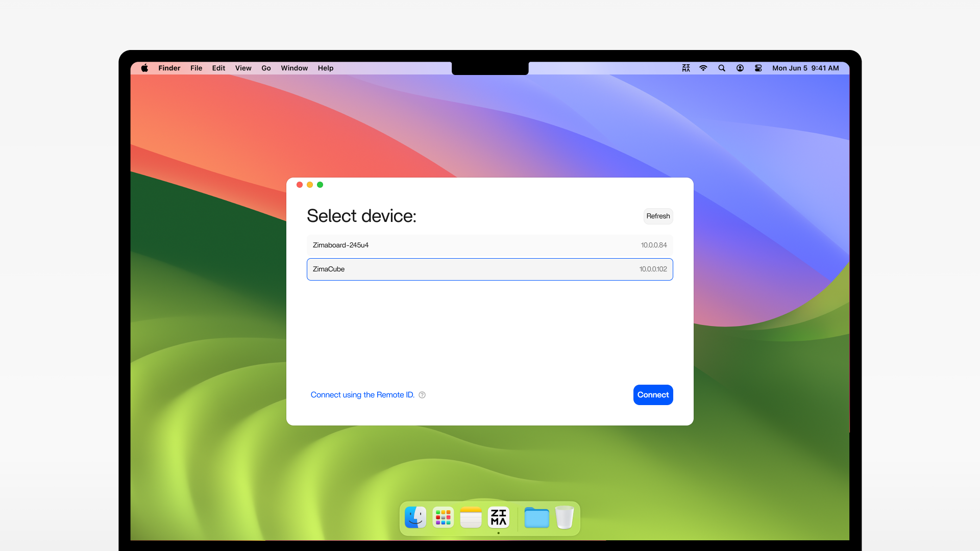Open the Apple menu
This screenshot has height=551, width=980.
pos(144,68)
